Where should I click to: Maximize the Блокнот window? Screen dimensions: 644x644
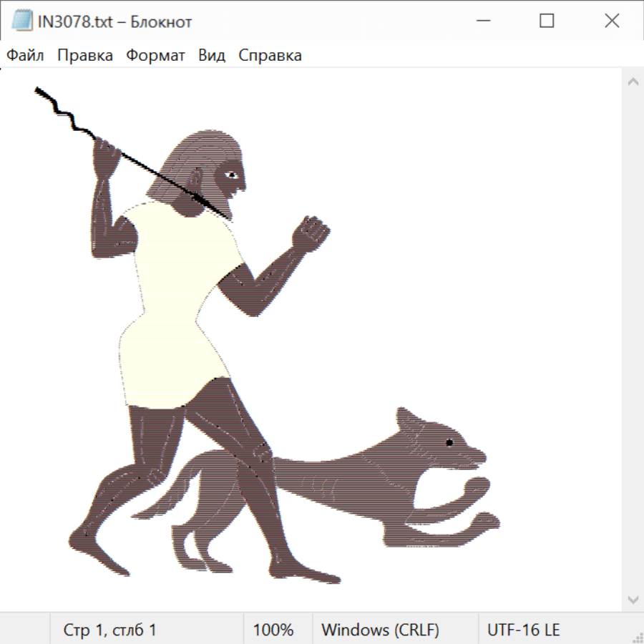(547, 21)
